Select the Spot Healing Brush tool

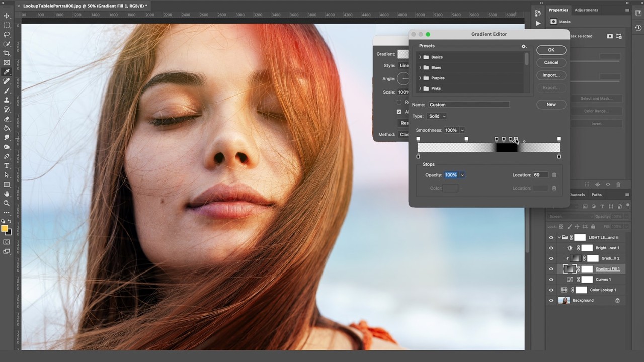click(7, 81)
